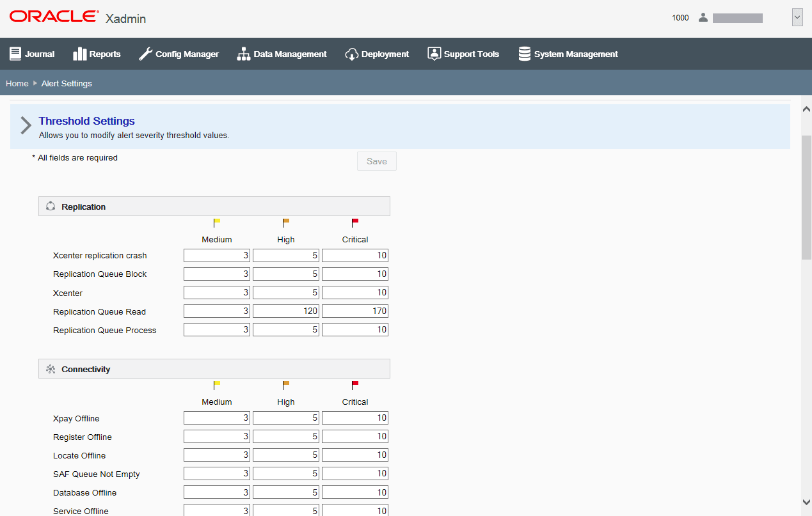Click the Database Offline label
Image resolution: width=812 pixels, height=516 pixels.
coord(84,493)
